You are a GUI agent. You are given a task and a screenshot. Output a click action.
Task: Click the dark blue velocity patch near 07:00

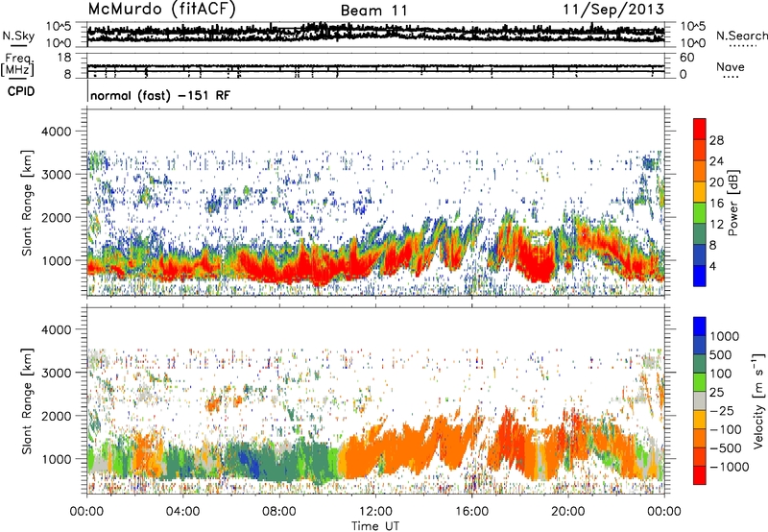[250, 465]
